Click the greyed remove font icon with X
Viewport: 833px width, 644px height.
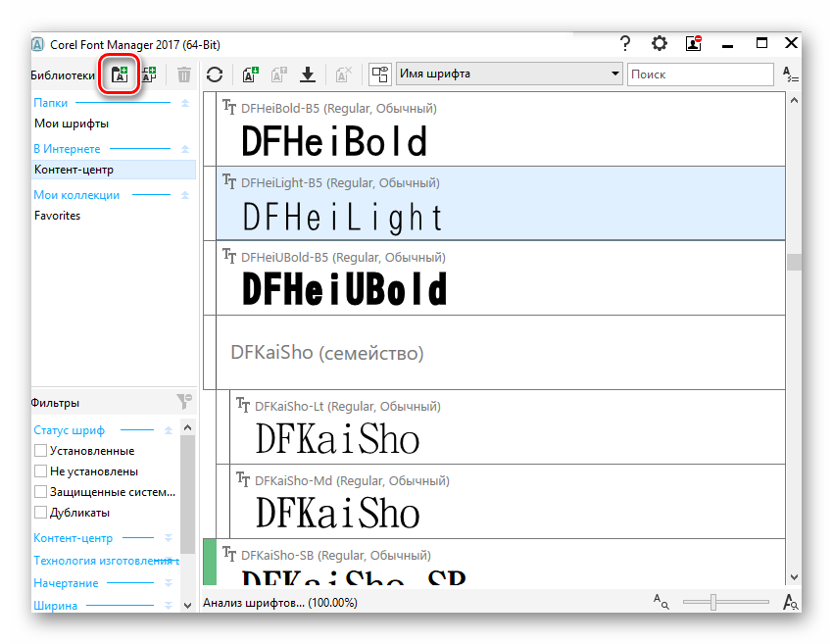[x=344, y=74]
